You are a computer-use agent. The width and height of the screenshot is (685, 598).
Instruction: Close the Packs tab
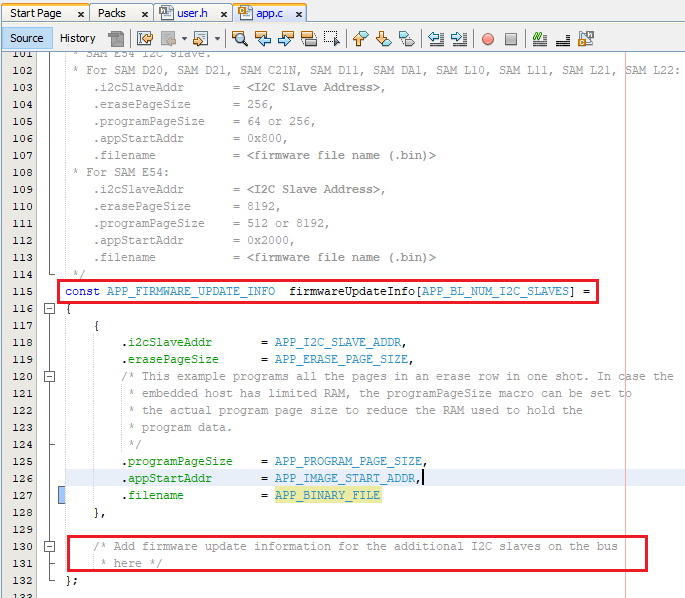pyautogui.click(x=145, y=14)
